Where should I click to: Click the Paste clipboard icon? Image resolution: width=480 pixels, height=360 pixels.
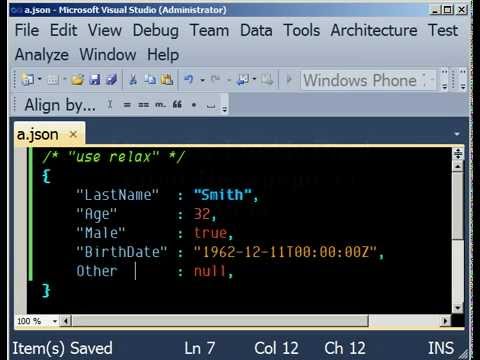(167, 80)
